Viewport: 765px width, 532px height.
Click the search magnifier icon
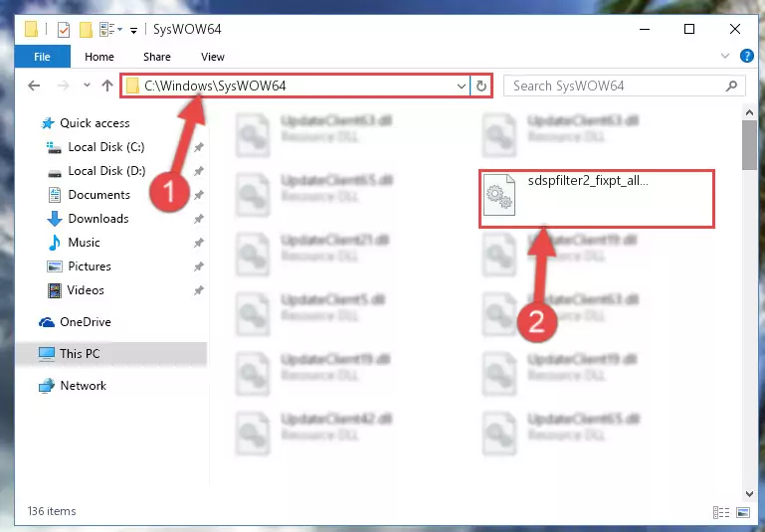[x=731, y=87]
